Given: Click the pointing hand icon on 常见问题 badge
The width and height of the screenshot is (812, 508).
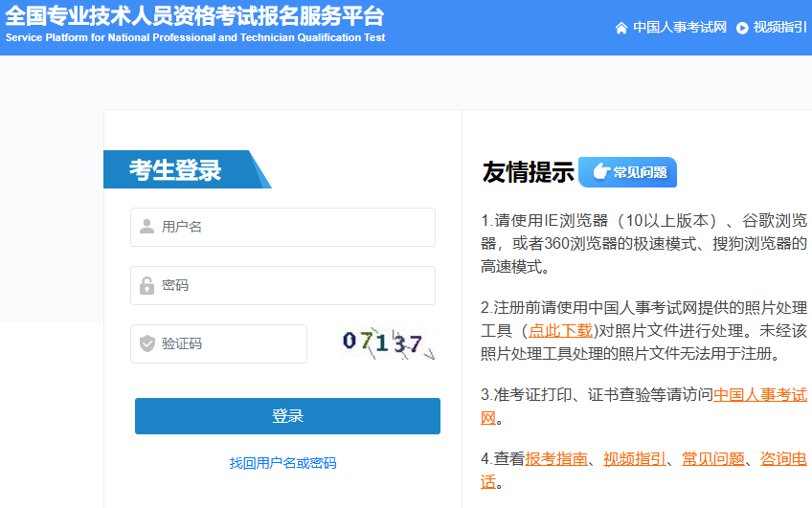Looking at the screenshot, I should [x=600, y=172].
